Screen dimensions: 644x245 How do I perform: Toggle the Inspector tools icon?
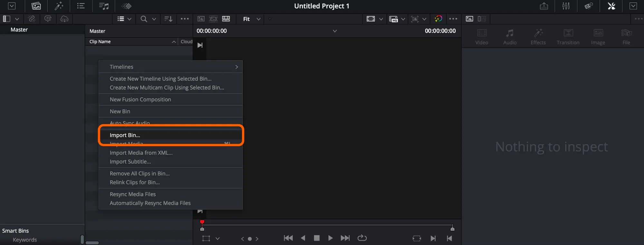point(611,6)
